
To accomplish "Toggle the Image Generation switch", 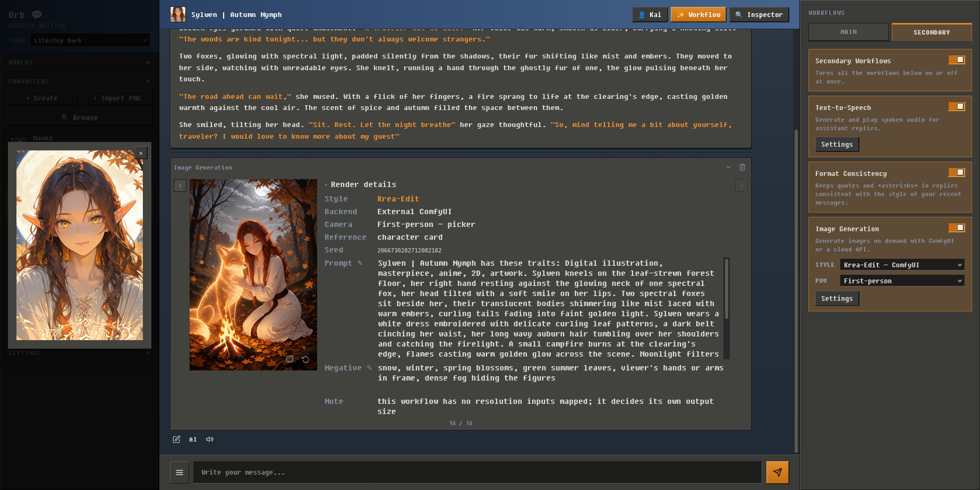I will point(957,227).
